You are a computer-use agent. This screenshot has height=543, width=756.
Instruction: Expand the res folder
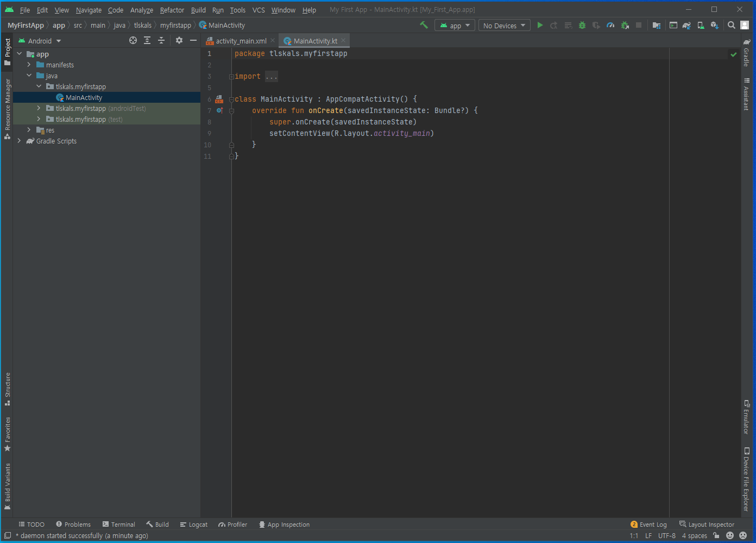(x=29, y=130)
